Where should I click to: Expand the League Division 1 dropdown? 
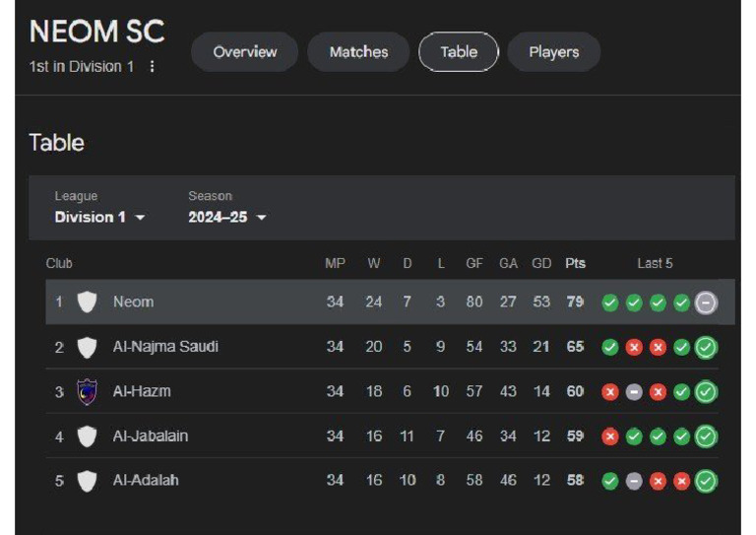pyautogui.click(x=99, y=217)
